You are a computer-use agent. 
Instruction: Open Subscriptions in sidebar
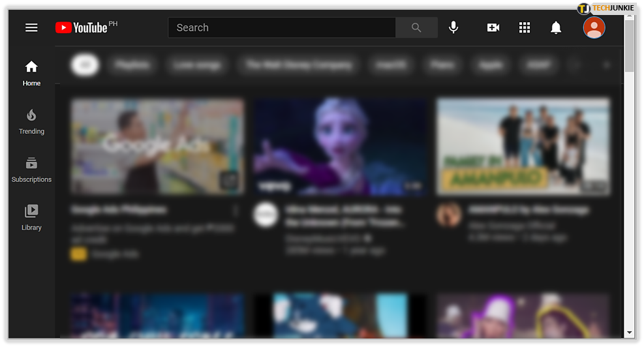tap(31, 170)
